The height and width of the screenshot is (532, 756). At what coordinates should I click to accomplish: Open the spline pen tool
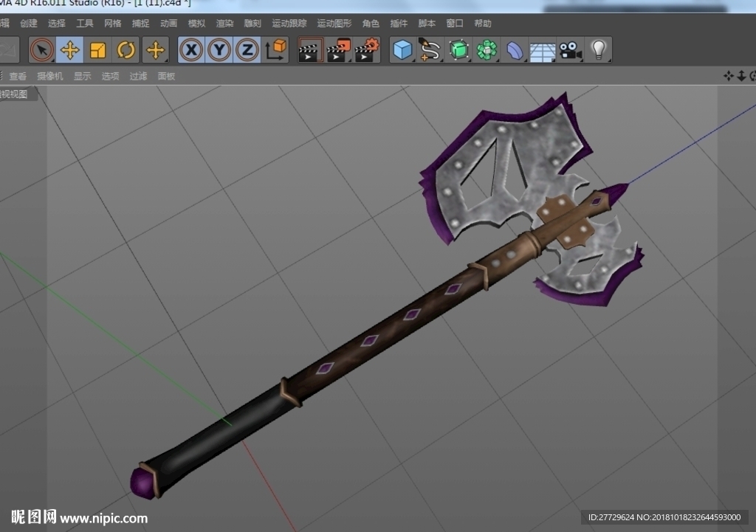(x=430, y=50)
